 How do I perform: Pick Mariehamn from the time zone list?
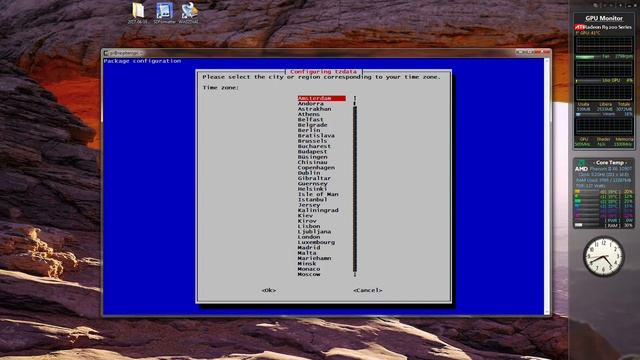[x=314, y=258]
